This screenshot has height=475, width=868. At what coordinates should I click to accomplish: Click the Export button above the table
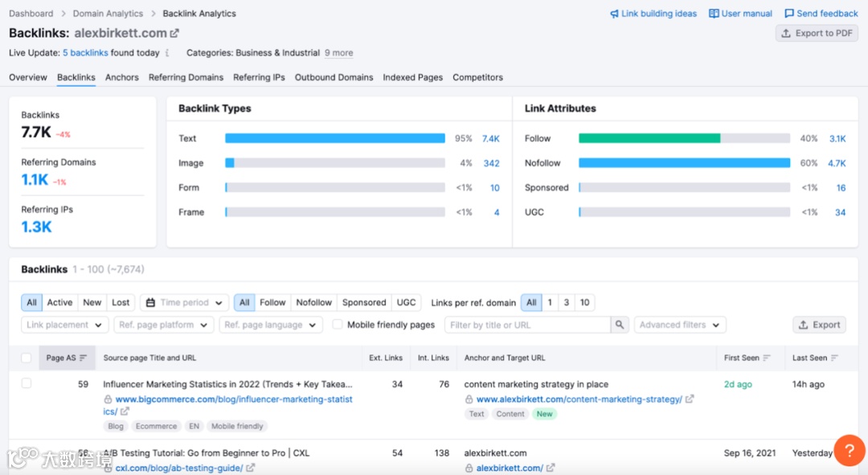click(820, 325)
